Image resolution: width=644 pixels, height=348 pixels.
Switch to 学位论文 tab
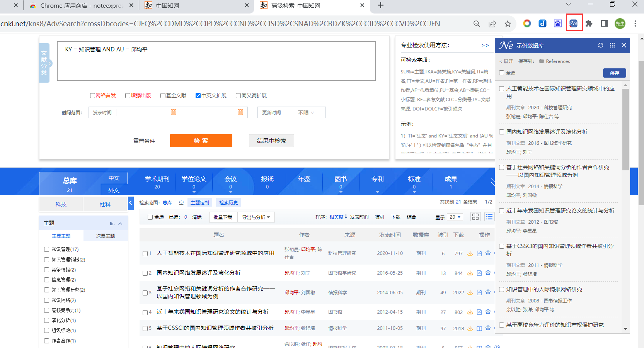194,182
